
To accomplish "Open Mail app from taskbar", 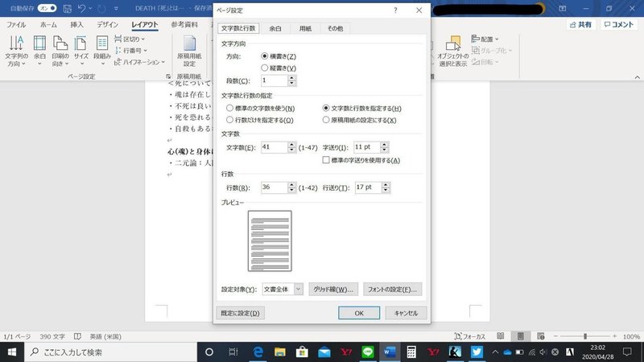I will (x=324, y=352).
